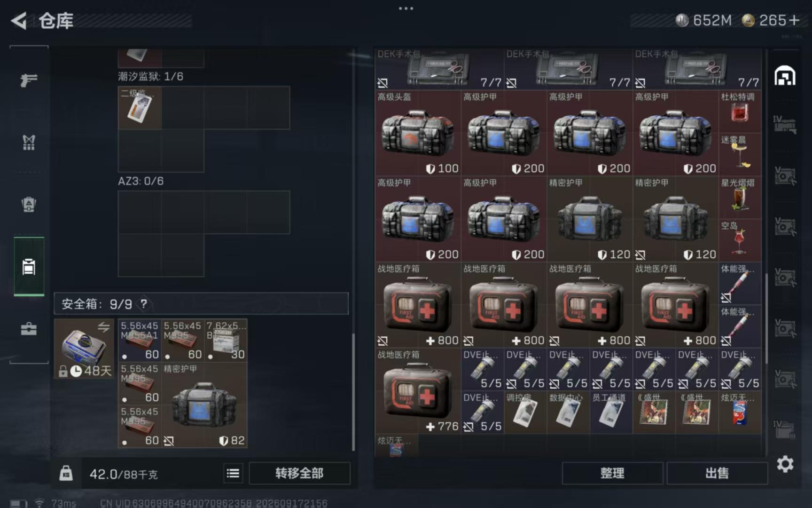The height and width of the screenshot is (508, 812).
Task: Select the highlighted pockets container tab
Action: click(x=29, y=267)
